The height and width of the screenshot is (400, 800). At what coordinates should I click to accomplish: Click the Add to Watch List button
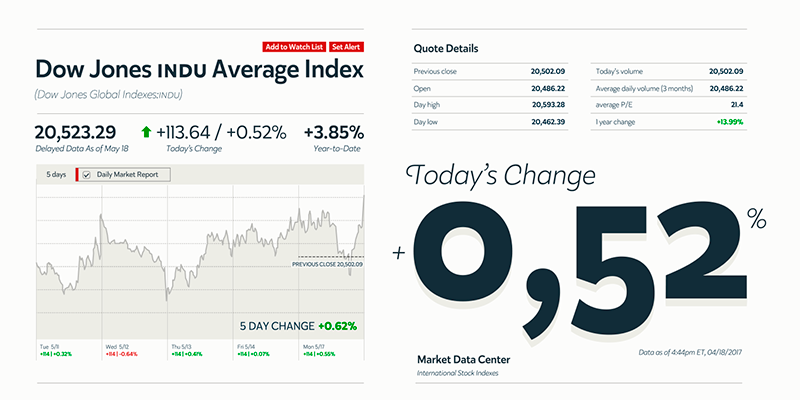pos(293,47)
